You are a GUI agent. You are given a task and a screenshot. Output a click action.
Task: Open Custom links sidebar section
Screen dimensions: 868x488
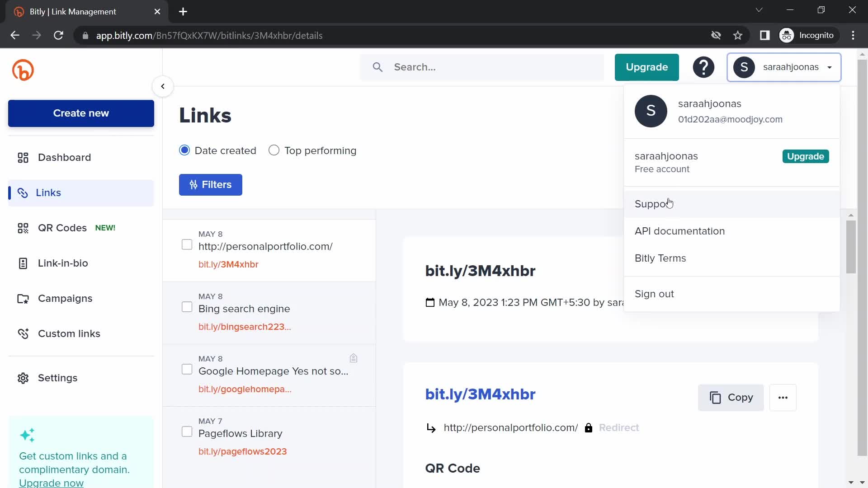click(x=69, y=333)
